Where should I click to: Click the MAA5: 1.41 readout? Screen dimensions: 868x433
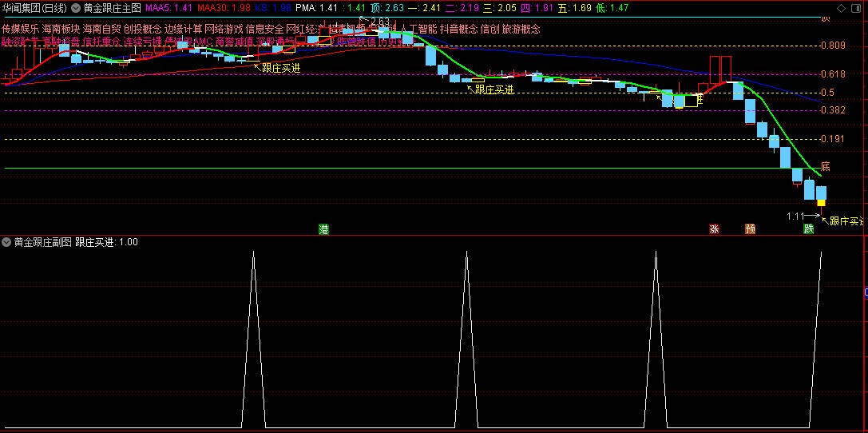pos(168,8)
